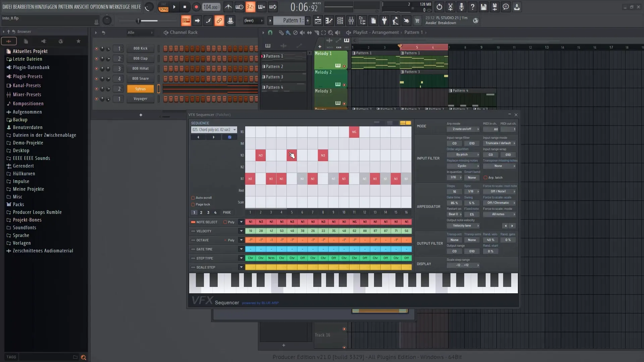Image resolution: width=644 pixels, height=362 pixels.
Task: Click the Page 3 tab in sequencer
Action: point(208,213)
